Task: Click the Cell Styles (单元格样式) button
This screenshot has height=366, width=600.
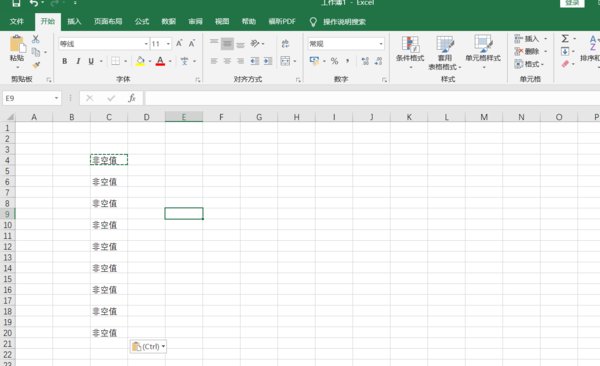Action: point(483,53)
